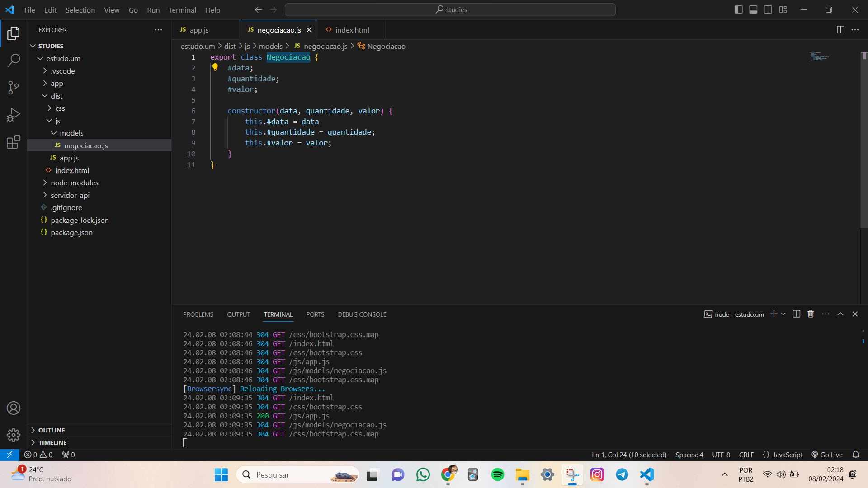Screen dimensions: 868x488
Task: Open the Accounts menu icon
Action: 14,408
